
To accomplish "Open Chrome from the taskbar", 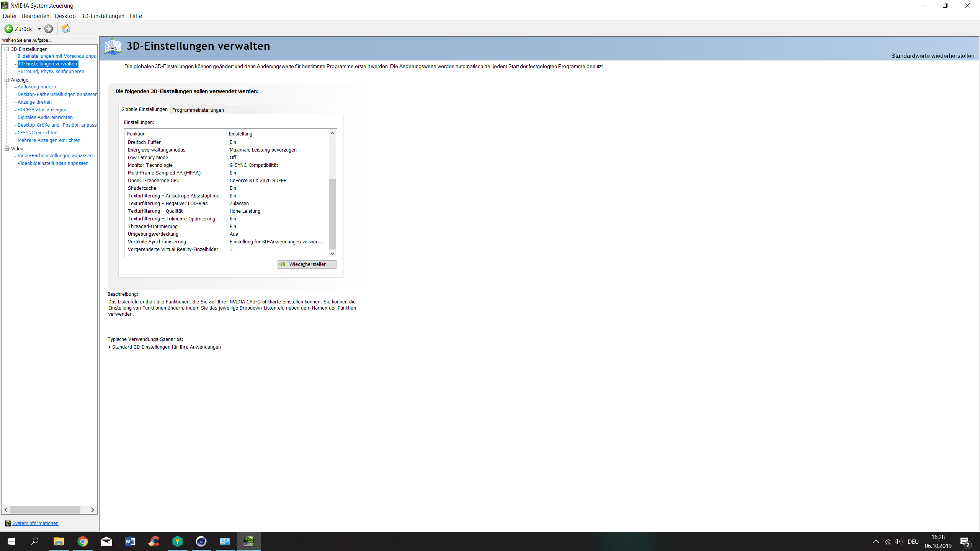I will pyautogui.click(x=83, y=541).
